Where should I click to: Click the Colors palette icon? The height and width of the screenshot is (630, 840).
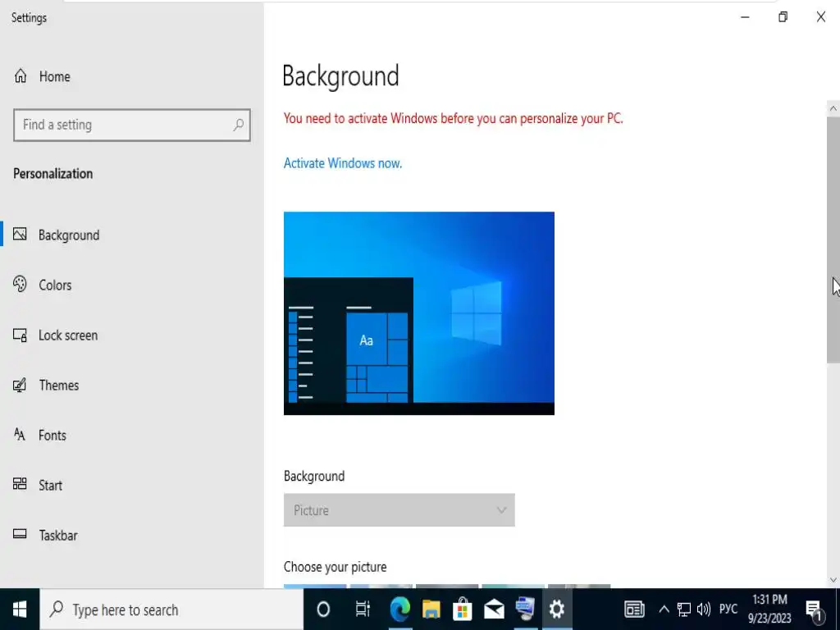20,284
